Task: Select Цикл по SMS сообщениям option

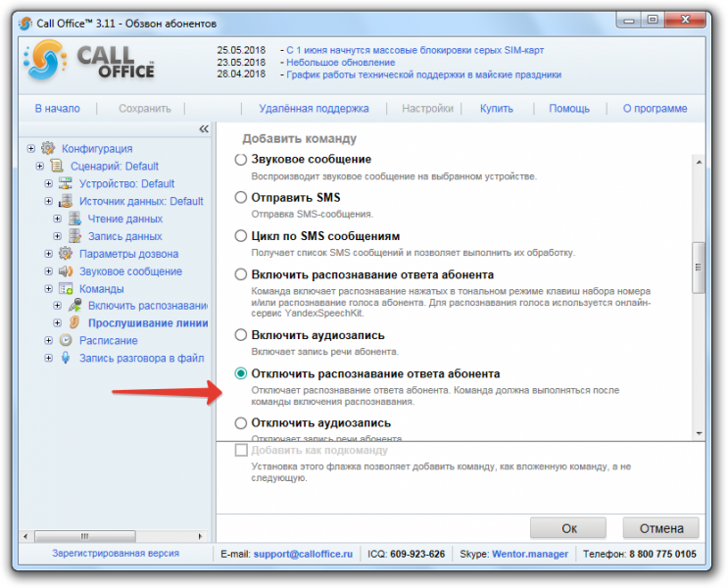Action: tap(240, 236)
